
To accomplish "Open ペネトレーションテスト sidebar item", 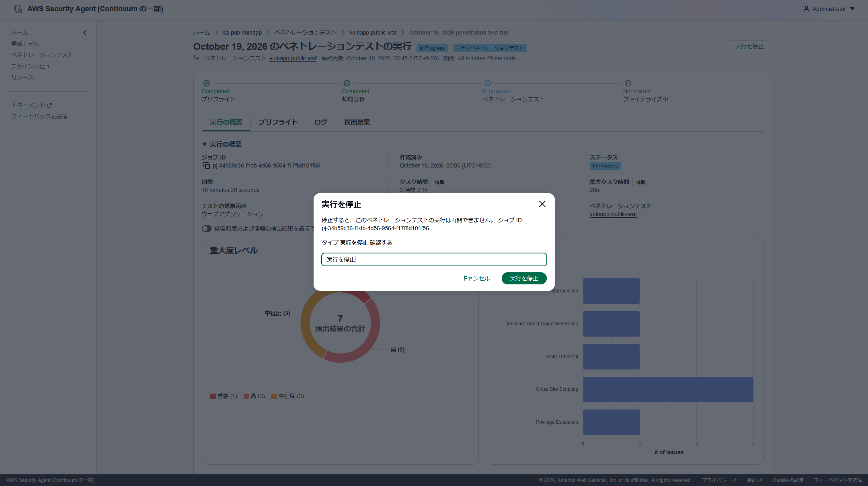I will point(42,55).
